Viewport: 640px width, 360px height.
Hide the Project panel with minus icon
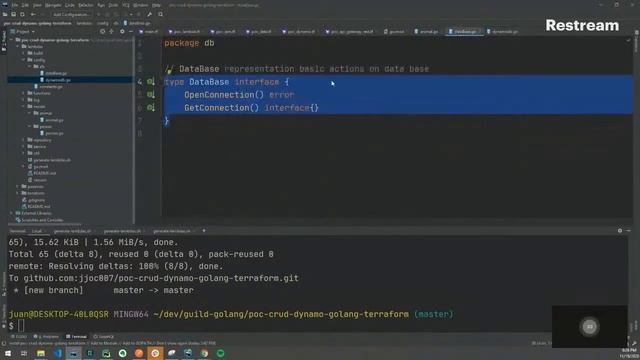pos(131,31)
